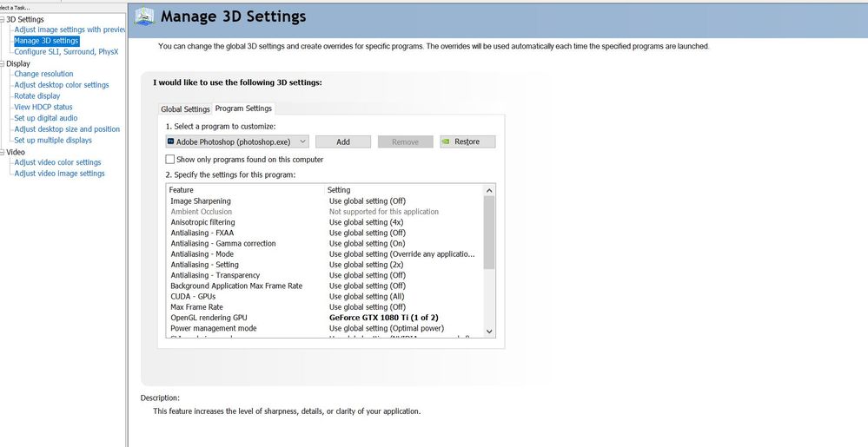Open Set up multiple displays

pyautogui.click(x=53, y=141)
